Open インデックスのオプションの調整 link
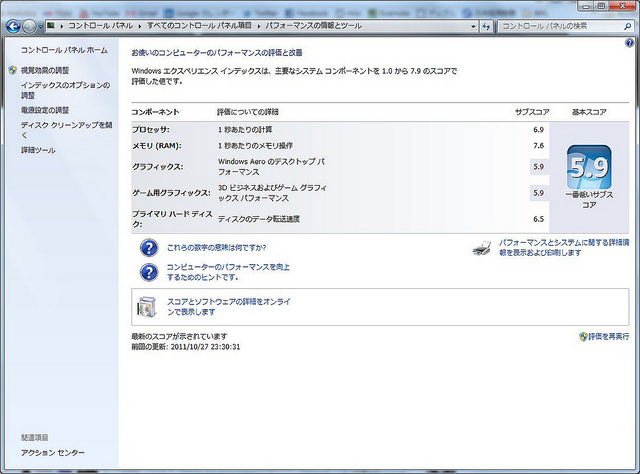This screenshot has width=640, height=474. pyautogui.click(x=65, y=90)
